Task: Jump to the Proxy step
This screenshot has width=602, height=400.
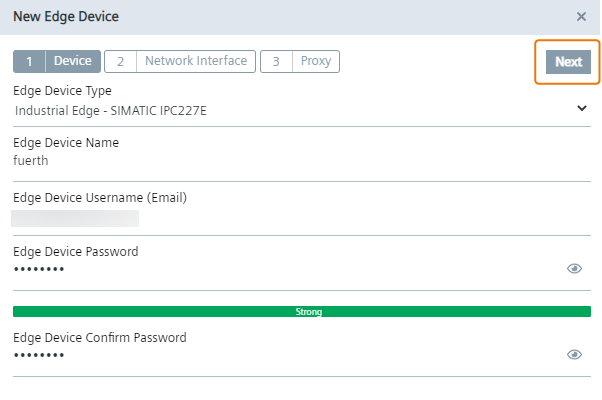Action: coord(315,61)
